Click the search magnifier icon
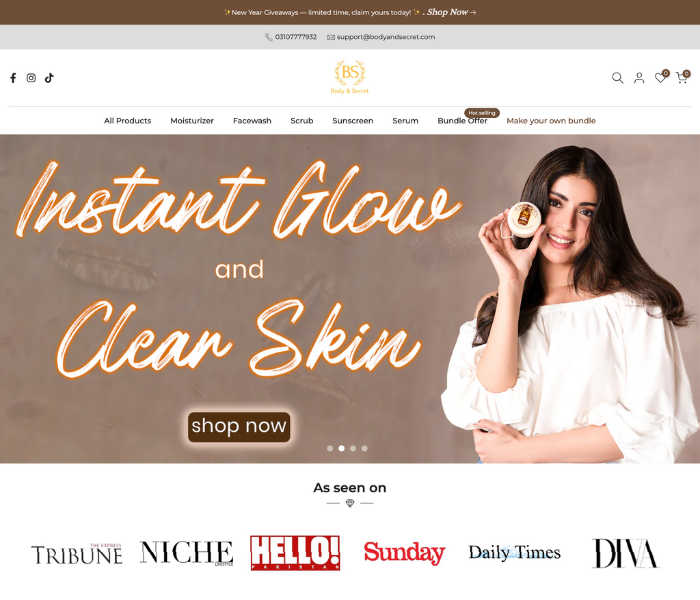This screenshot has height=600, width=700. click(617, 78)
